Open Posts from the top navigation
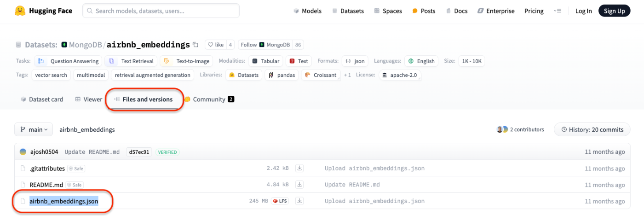This screenshot has width=644, height=221. point(424,11)
